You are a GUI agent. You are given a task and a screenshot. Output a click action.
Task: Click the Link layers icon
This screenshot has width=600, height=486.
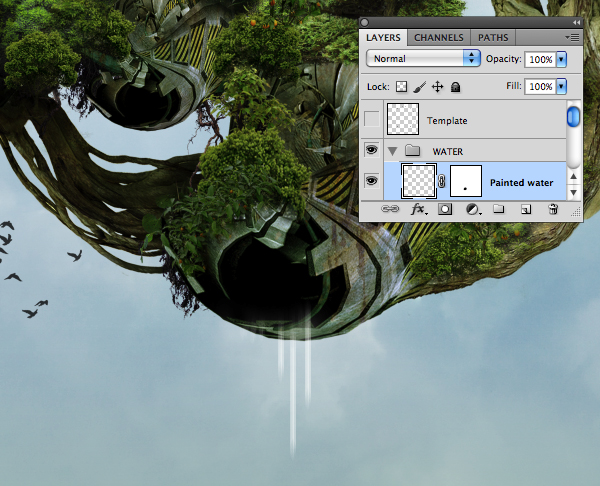click(x=390, y=209)
